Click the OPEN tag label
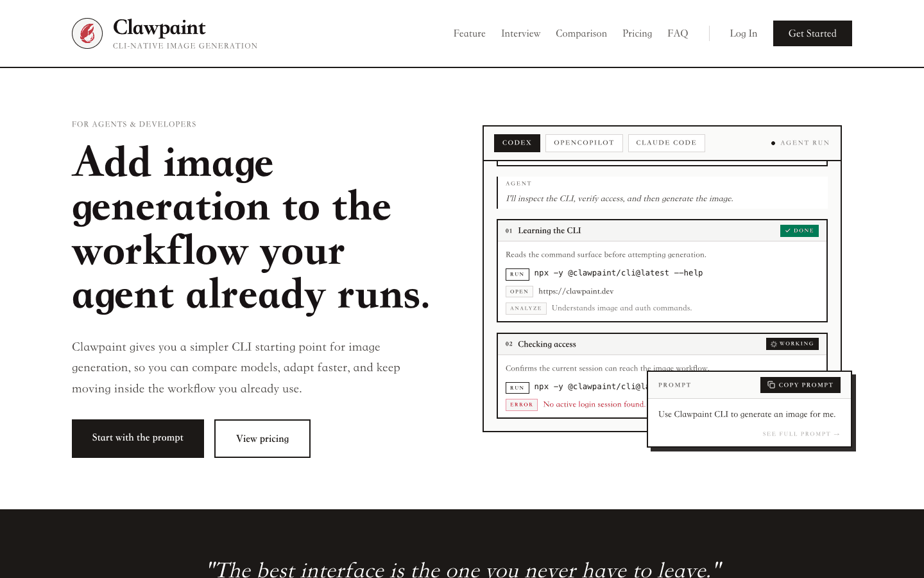The image size is (924, 578). 519,292
